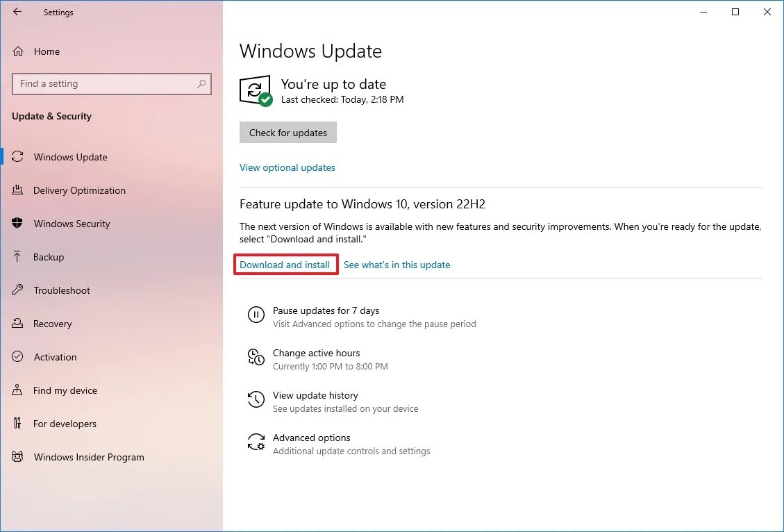The image size is (784, 532).
Task: Click the pause circle icon for Pause updates
Action: point(256,315)
